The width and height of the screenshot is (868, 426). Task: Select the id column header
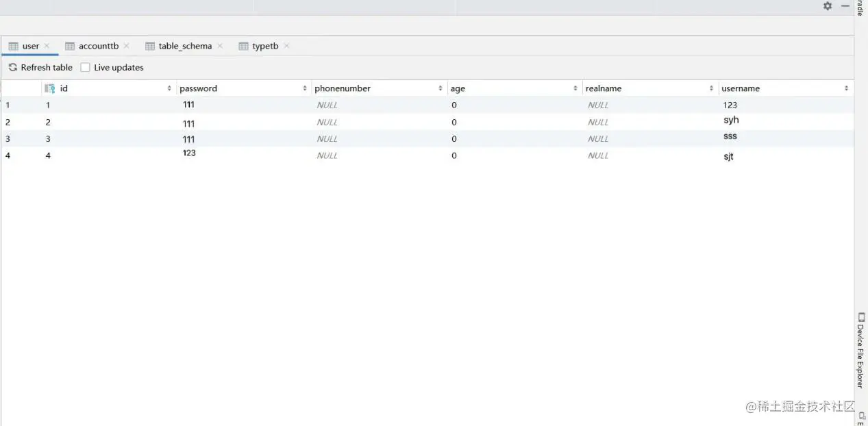point(108,88)
